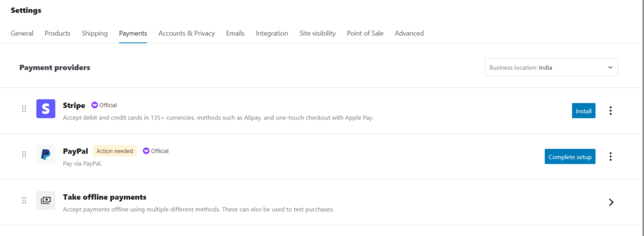Grab the offline payments drag handle
Viewport: 644px width, 236px height.
click(x=24, y=200)
